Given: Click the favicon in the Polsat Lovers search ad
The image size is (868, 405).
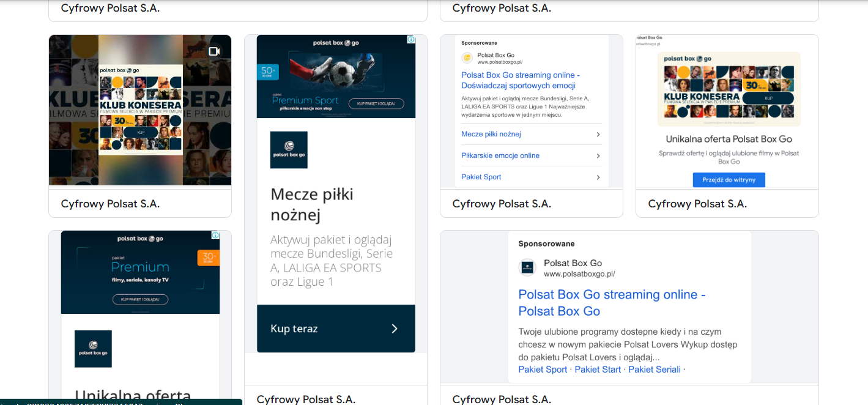Looking at the screenshot, I should click(527, 267).
